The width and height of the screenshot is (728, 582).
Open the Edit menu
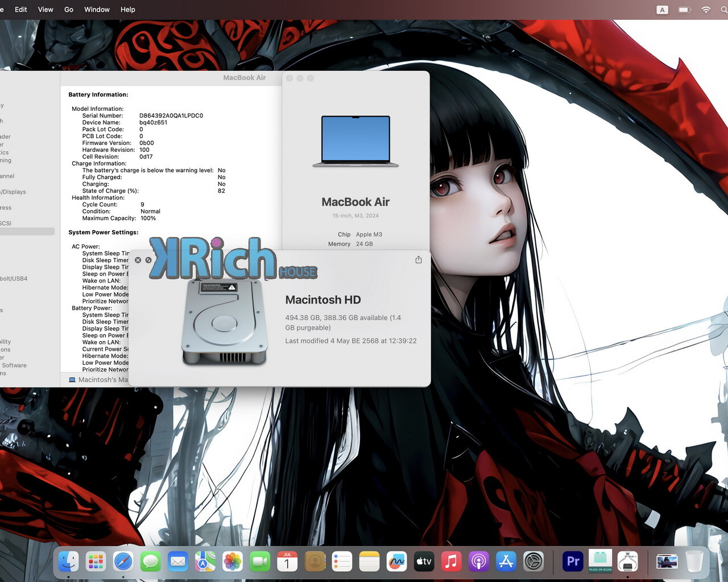21,10
